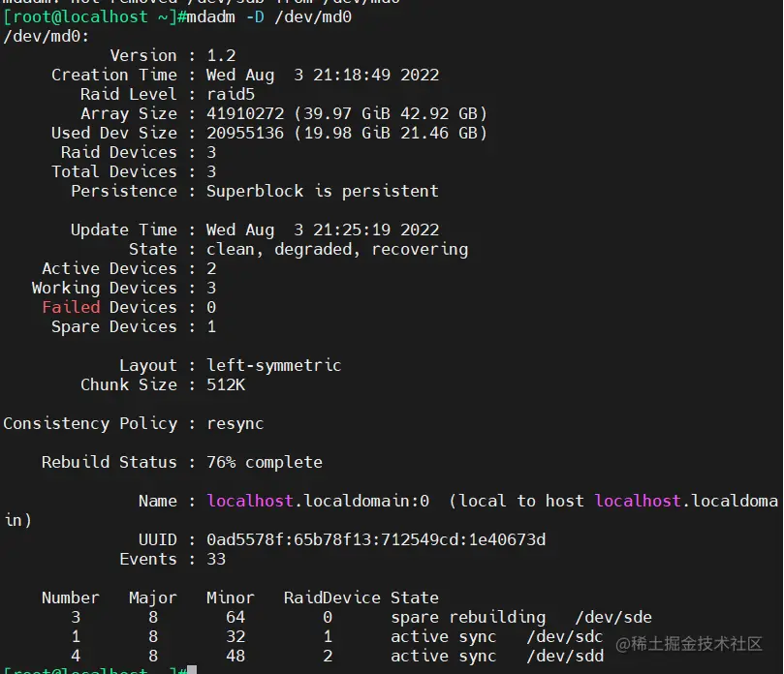This screenshot has height=674, width=784.
Task: Click Layout value 'left-symmetric'
Action: coord(273,366)
